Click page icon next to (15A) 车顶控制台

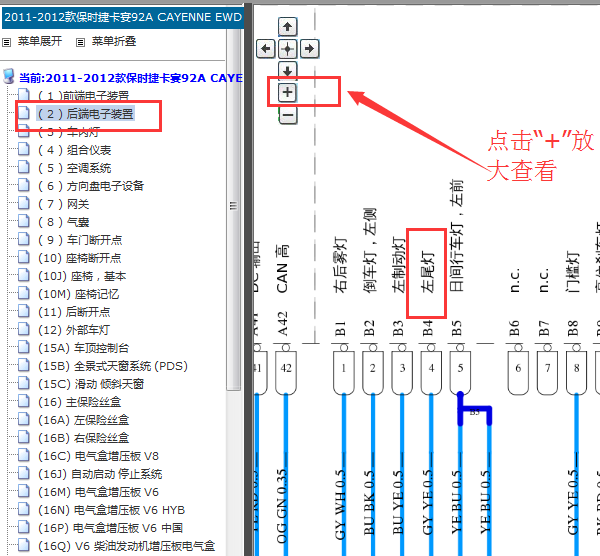pyautogui.click(x=24, y=346)
